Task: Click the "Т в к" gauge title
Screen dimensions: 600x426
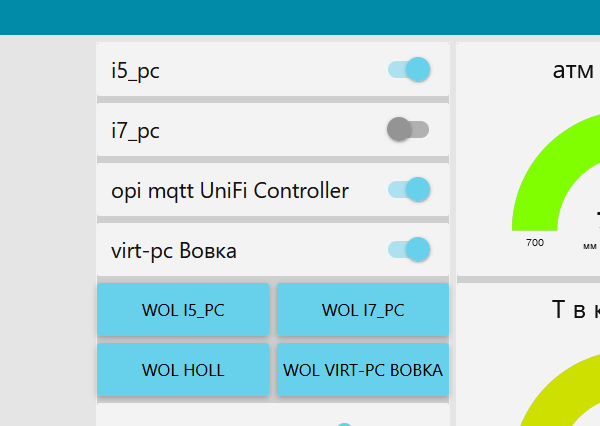Action: pos(574,310)
